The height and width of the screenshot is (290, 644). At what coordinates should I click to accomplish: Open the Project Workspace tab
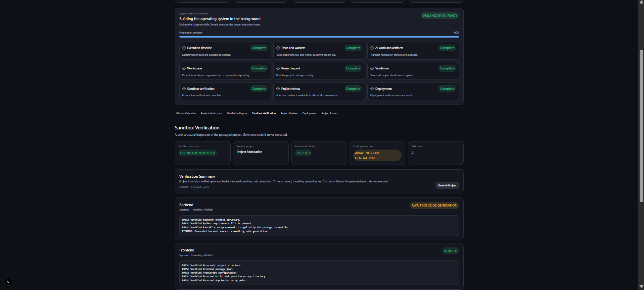click(x=212, y=114)
